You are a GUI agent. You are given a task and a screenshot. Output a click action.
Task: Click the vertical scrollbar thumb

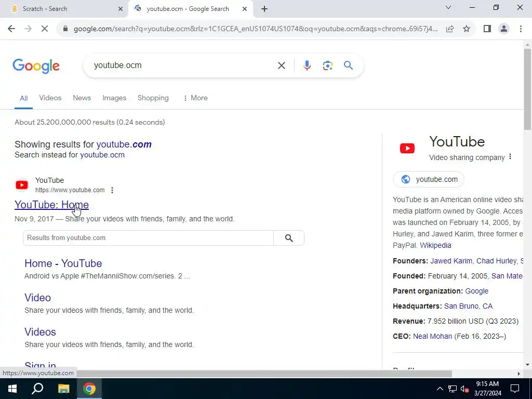pyautogui.click(x=527, y=89)
